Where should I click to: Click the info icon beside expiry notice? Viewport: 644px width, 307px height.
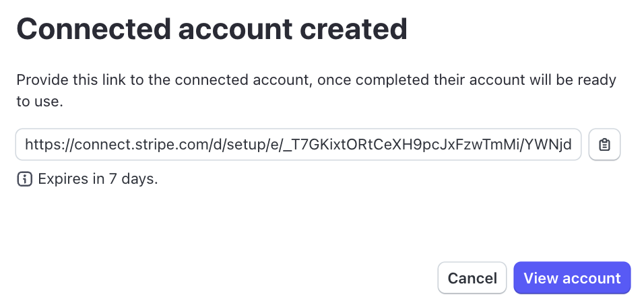24,179
